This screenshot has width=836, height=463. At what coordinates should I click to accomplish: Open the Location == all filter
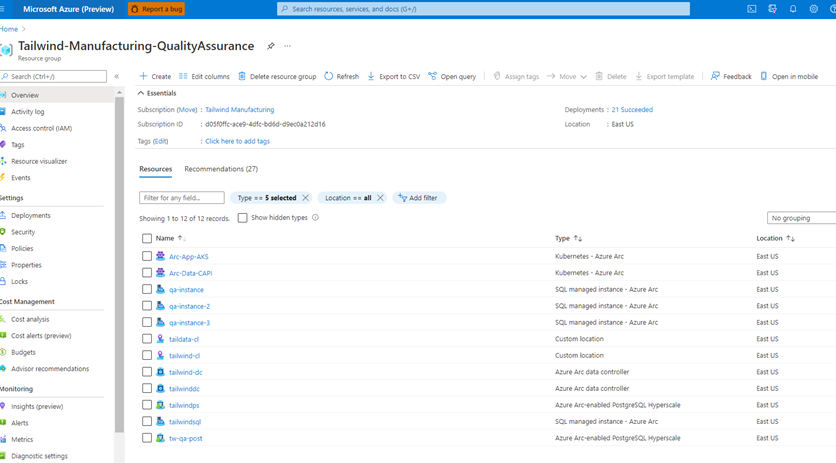point(348,198)
